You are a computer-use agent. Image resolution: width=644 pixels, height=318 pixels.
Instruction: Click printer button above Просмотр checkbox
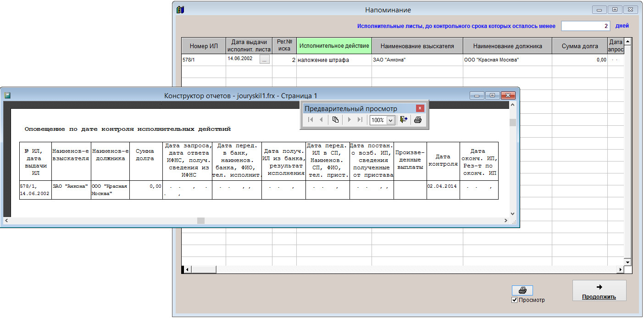[x=522, y=290]
